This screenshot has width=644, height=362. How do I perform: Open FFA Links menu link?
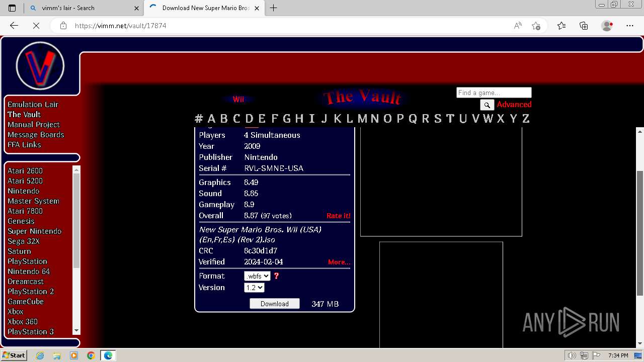coord(24,145)
